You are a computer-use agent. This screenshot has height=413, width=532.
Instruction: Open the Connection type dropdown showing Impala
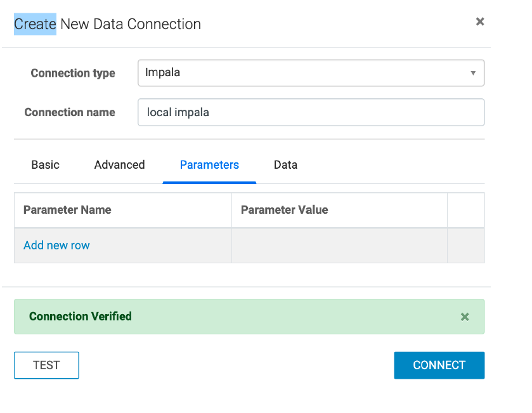(x=304, y=73)
